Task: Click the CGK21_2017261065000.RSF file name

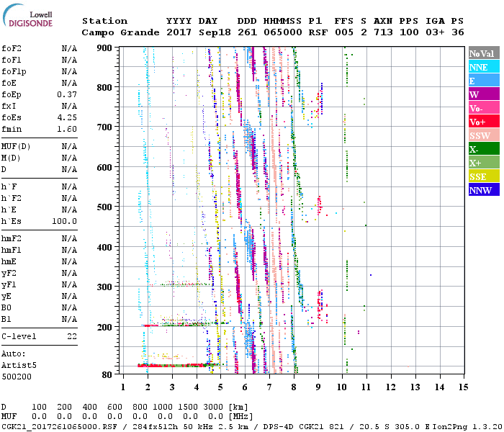Action: pyautogui.click(x=59, y=427)
